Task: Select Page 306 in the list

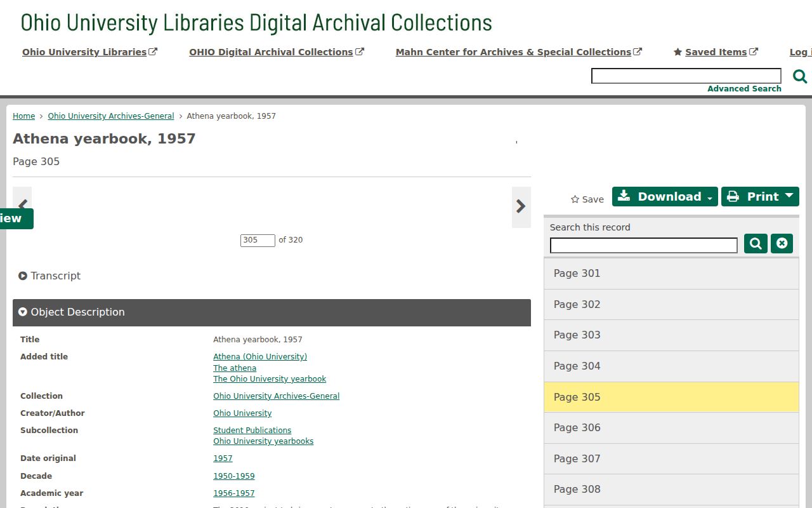Action: [x=671, y=428]
